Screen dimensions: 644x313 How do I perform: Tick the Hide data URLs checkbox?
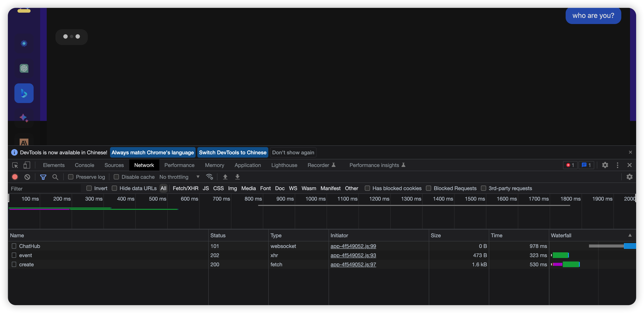tap(114, 188)
